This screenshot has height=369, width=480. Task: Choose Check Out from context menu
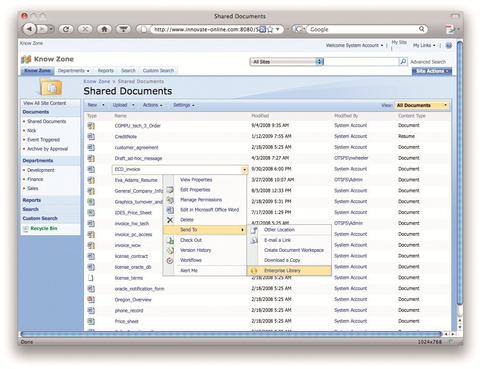coord(191,240)
